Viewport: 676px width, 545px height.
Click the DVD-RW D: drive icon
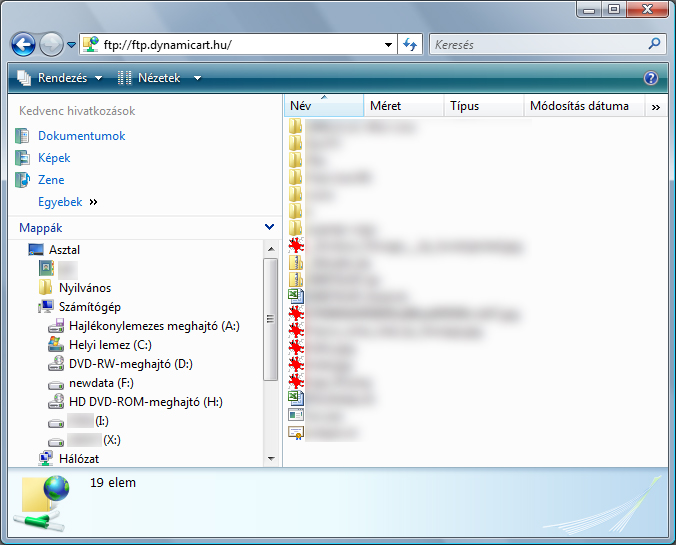coord(56,364)
